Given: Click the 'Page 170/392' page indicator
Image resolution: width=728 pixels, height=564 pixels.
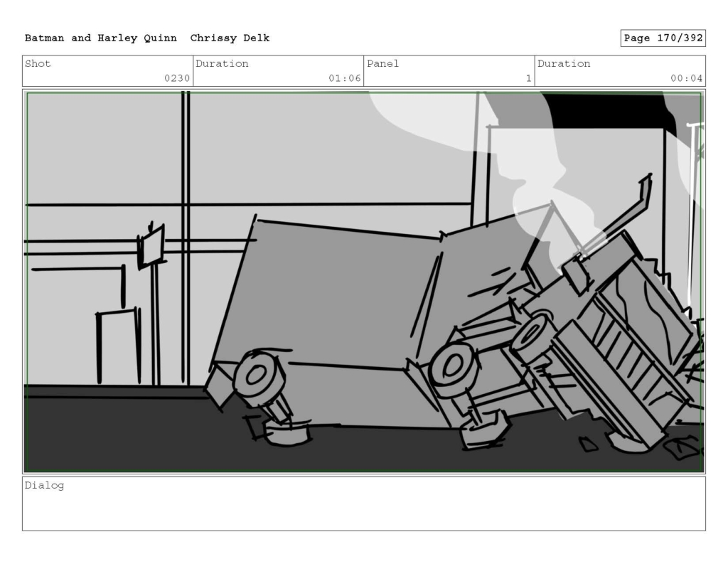Looking at the screenshot, I should pyautogui.click(x=663, y=38).
